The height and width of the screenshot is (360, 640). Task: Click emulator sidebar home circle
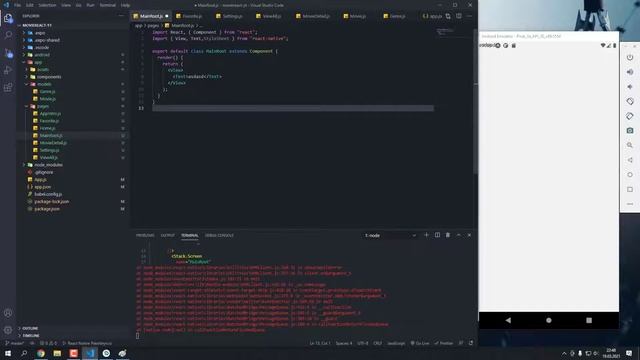click(630, 175)
